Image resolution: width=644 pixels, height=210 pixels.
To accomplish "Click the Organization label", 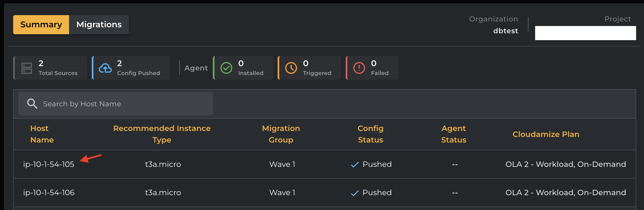I will click(x=493, y=19).
